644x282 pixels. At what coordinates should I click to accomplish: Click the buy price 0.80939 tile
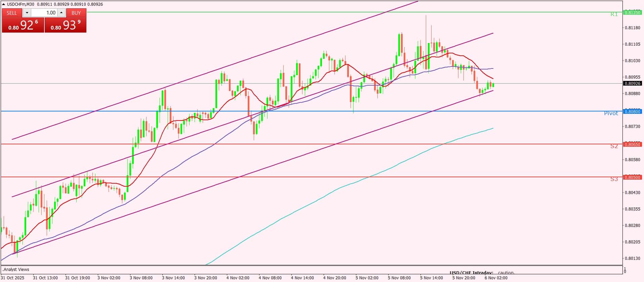click(66, 25)
